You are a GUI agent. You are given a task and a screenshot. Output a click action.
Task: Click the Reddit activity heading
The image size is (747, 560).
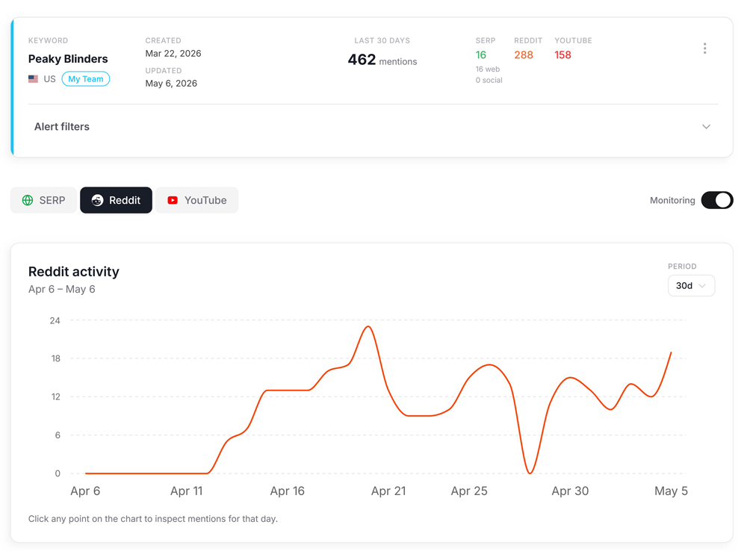(x=74, y=272)
